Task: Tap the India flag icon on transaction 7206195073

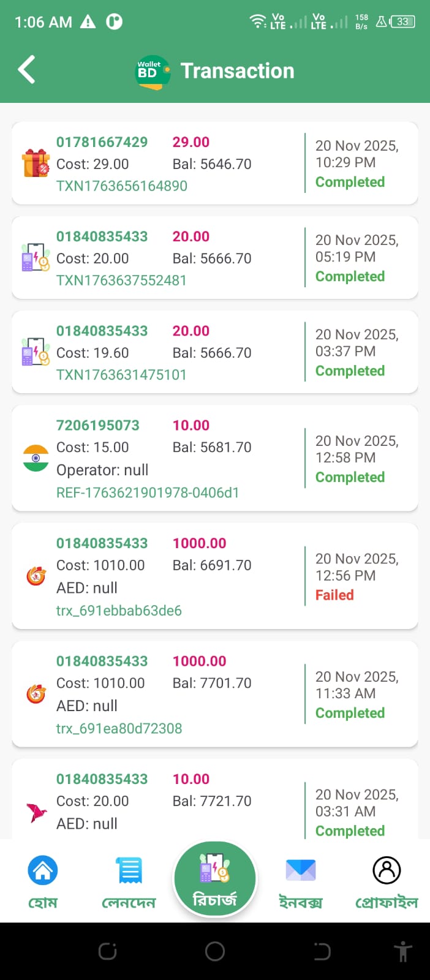Action: point(36,458)
